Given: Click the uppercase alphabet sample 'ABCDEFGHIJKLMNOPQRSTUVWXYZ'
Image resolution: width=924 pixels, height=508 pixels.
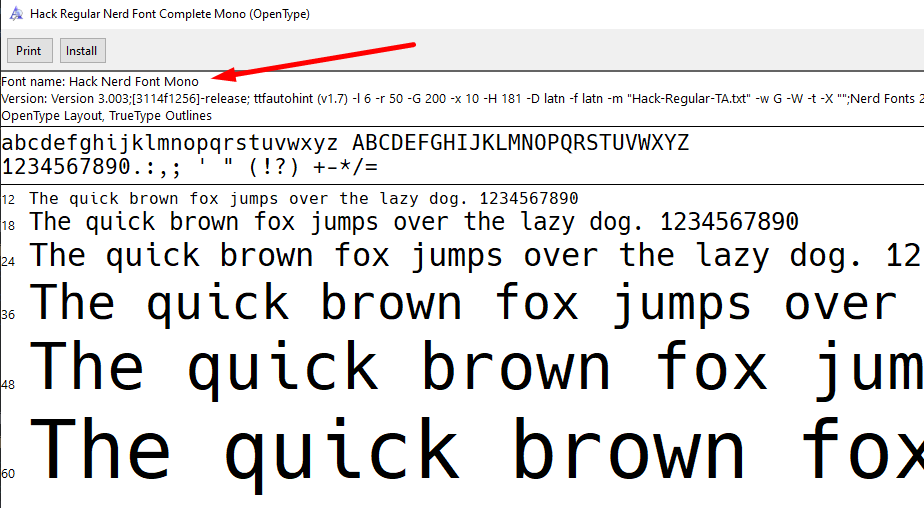Looking at the screenshot, I should pyautogui.click(x=520, y=142).
